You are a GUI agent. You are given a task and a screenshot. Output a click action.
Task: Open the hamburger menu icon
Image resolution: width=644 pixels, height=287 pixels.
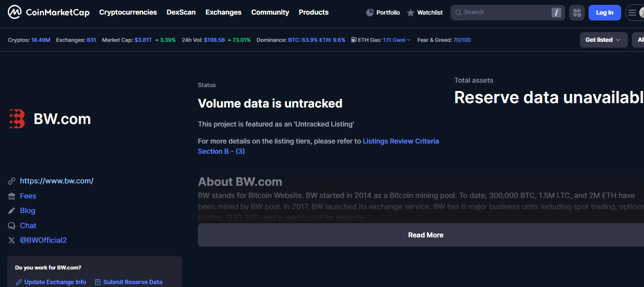(632, 13)
